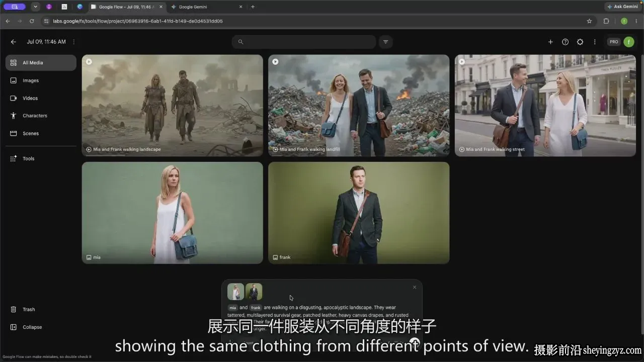
Task: Click the frank tag chip in the prompt
Action: (256, 307)
